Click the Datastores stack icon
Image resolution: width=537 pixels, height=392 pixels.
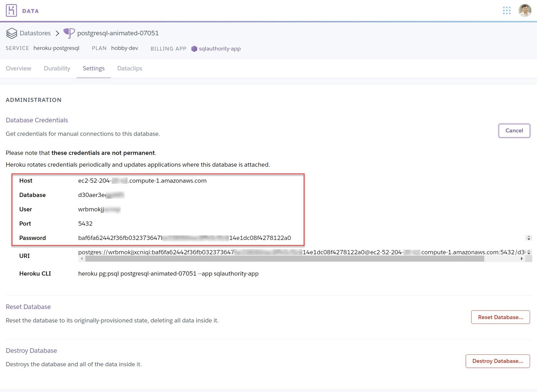11,33
